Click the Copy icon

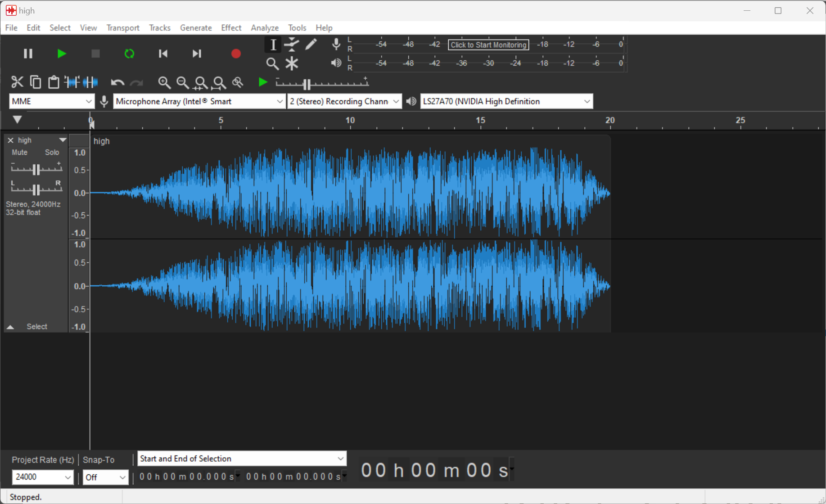pyautogui.click(x=36, y=82)
